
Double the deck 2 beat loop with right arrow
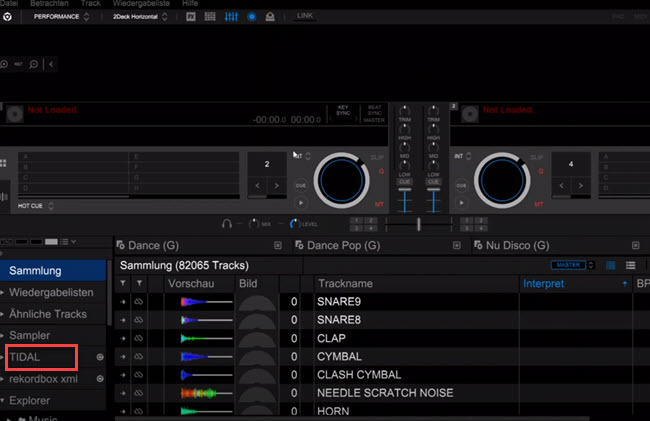(x=581, y=186)
